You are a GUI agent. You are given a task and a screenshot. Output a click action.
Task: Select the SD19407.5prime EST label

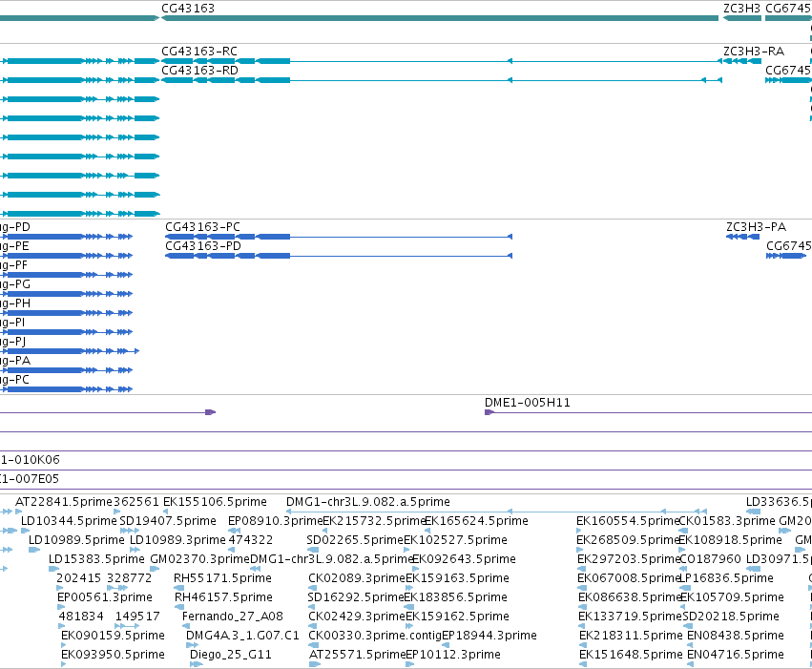168,521
